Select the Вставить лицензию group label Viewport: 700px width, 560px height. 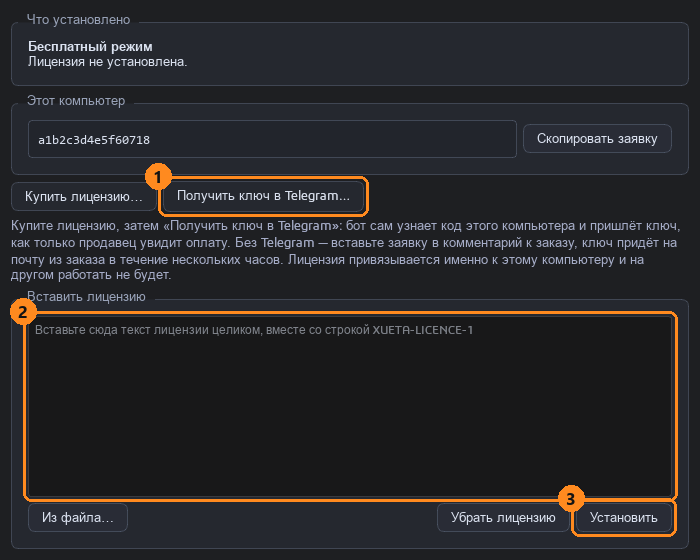(86, 297)
